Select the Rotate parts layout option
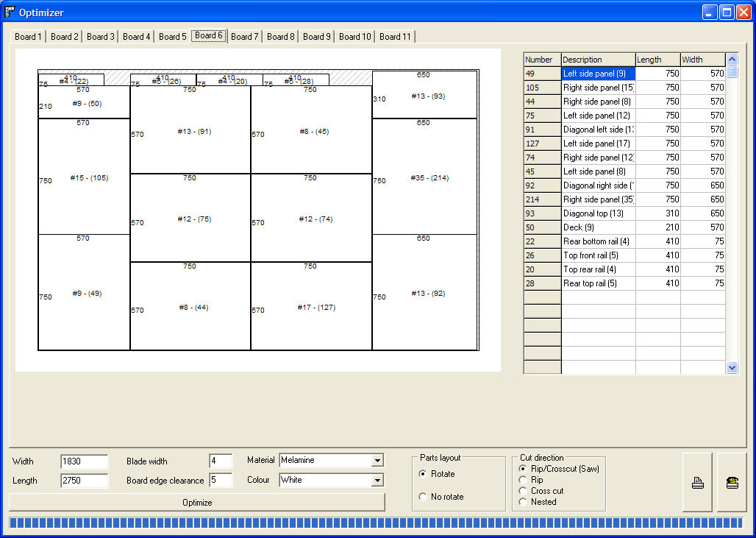 [x=423, y=474]
